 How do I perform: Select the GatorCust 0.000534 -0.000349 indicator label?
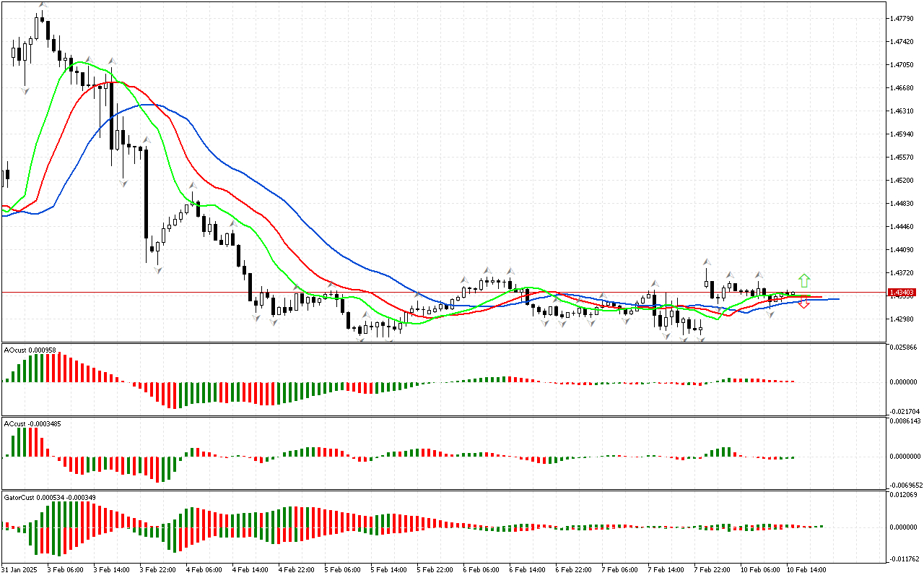tap(51, 498)
